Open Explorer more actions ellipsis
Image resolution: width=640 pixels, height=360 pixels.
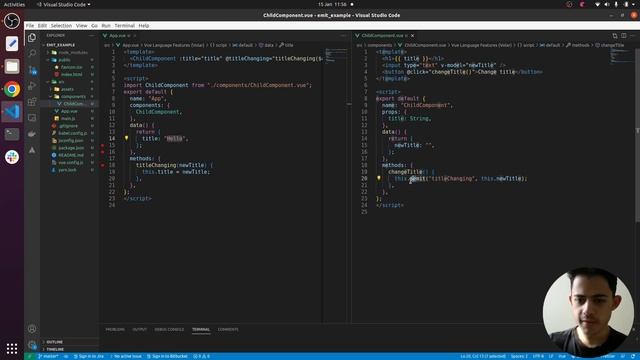[x=91, y=36]
